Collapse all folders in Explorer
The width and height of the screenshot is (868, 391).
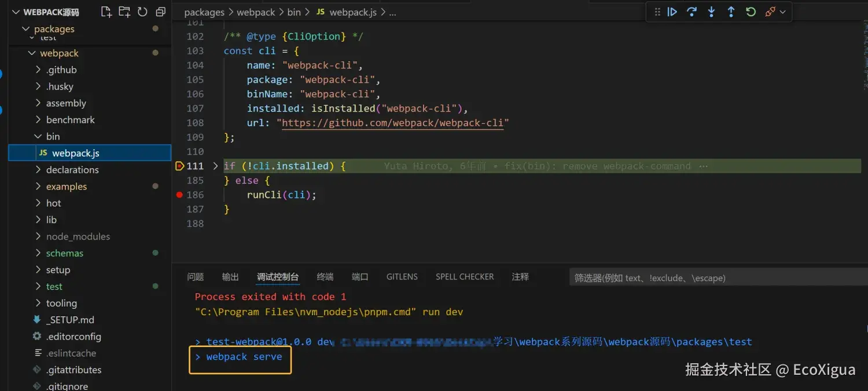click(x=160, y=12)
